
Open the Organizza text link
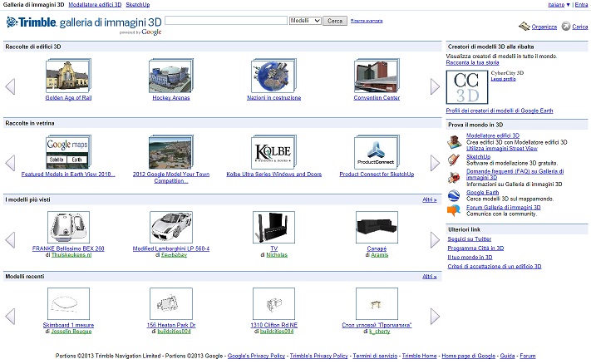[x=544, y=27]
